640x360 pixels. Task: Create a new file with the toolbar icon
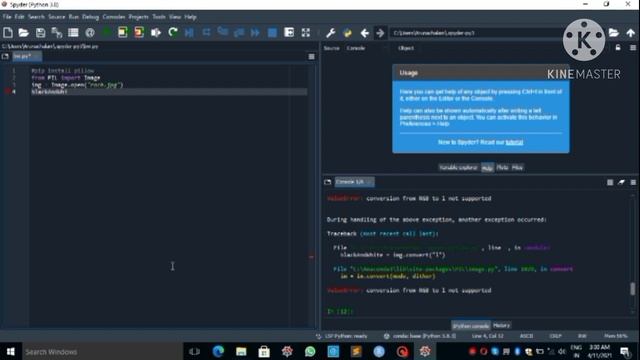[x=8, y=33]
